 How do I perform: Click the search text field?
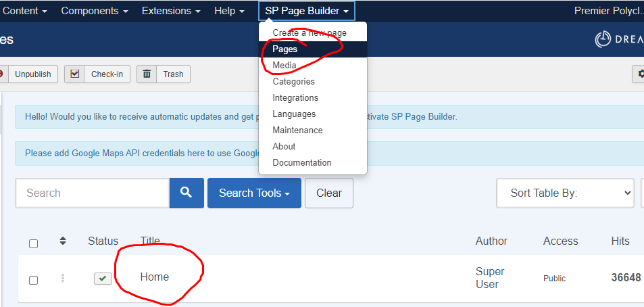[x=93, y=193]
